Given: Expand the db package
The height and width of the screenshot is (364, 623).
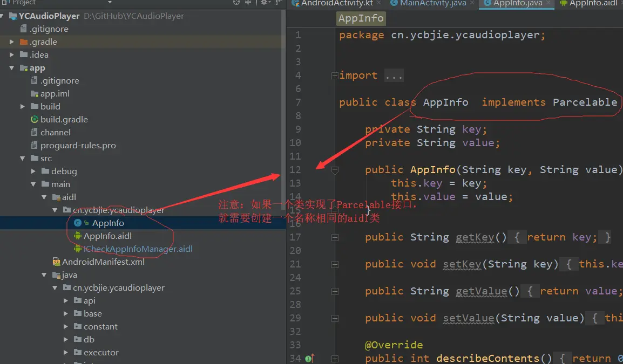Looking at the screenshot, I should [x=66, y=339].
